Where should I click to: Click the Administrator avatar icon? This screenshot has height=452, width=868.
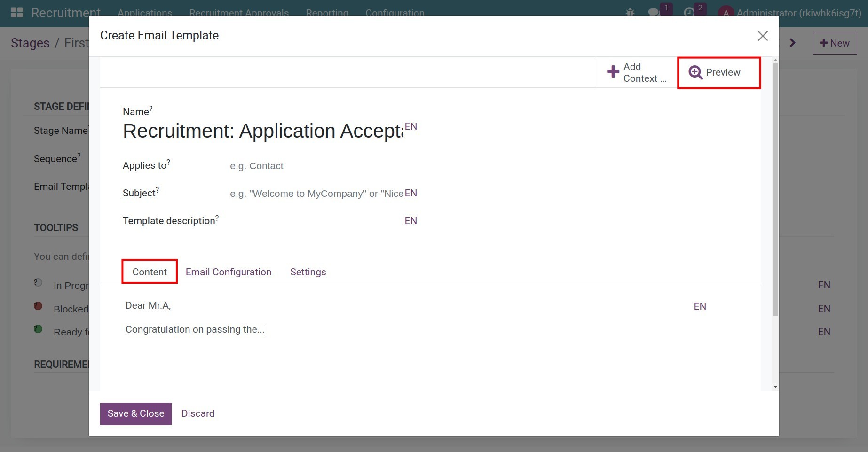pos(726,12)
